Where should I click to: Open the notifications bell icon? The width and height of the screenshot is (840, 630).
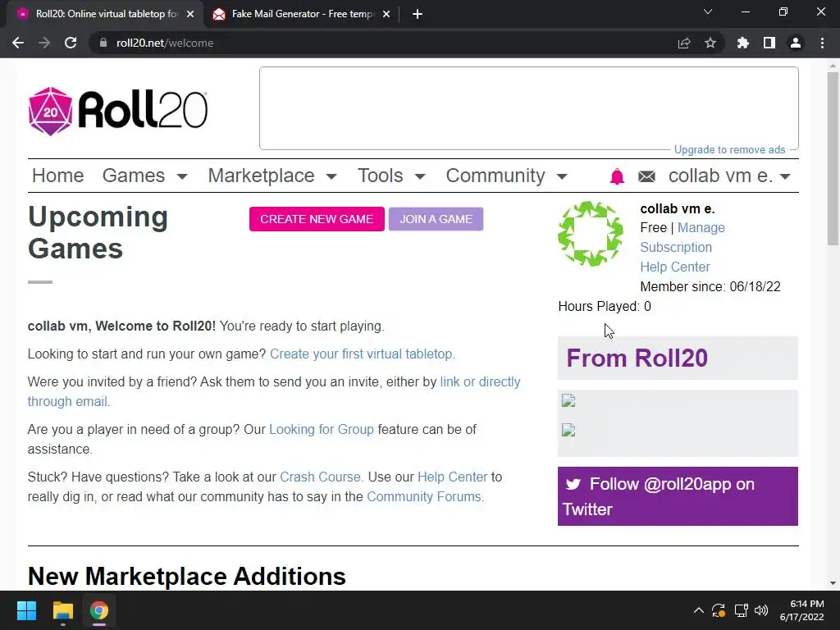point(617,176)
